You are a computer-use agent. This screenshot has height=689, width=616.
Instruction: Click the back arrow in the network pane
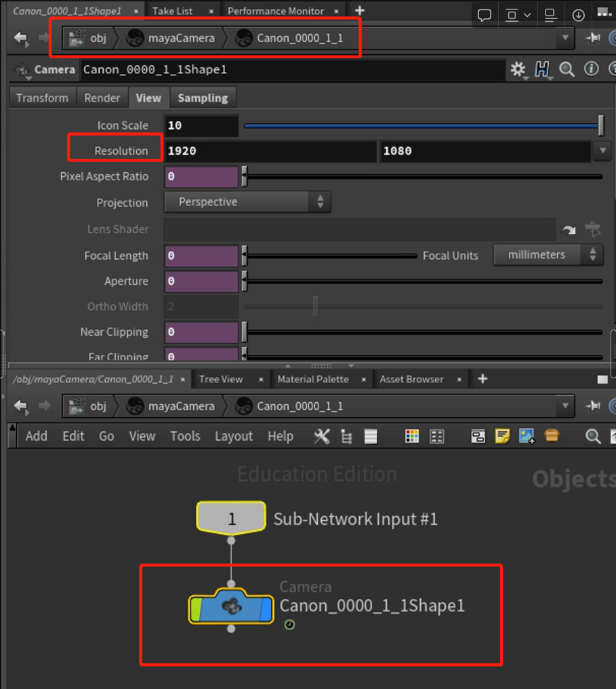[20, 406]
